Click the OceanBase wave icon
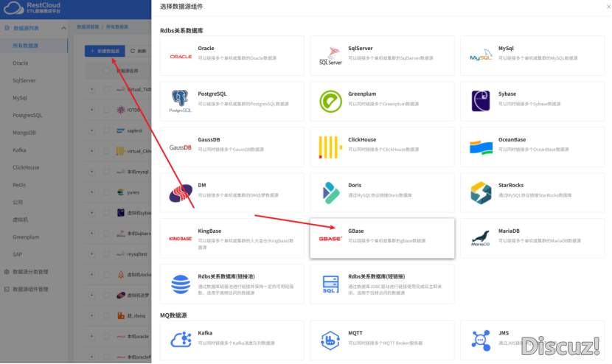Viewport: 612px width, 364px height. 481,147
